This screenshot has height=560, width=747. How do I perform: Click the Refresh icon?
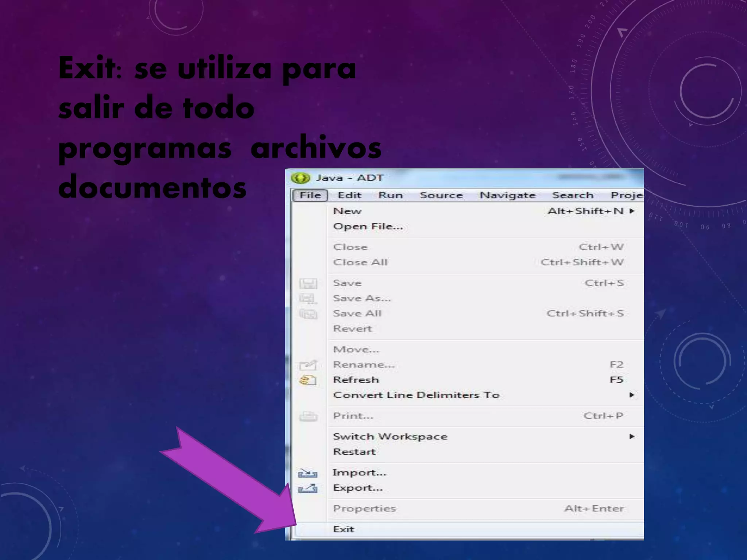click(x=308, y=380)
